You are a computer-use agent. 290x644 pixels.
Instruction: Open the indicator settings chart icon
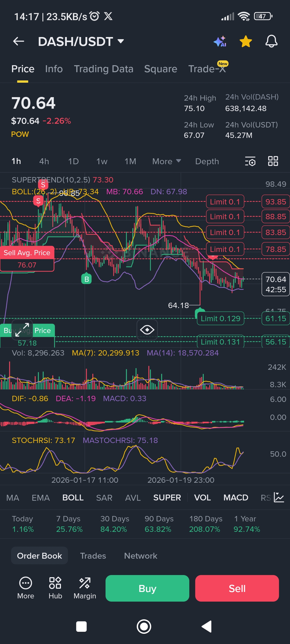[279, 497]
